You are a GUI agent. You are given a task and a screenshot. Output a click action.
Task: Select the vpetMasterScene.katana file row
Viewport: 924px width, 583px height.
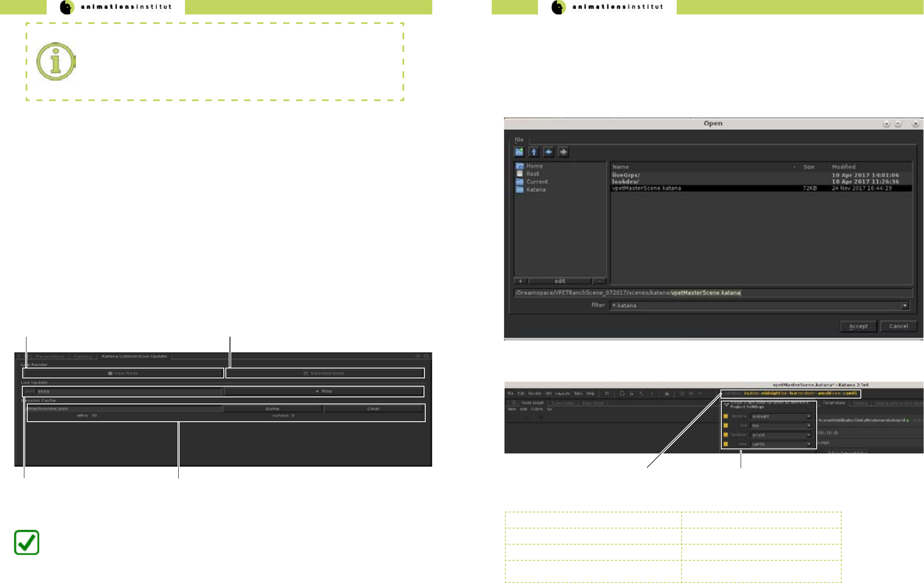point(702,189)
